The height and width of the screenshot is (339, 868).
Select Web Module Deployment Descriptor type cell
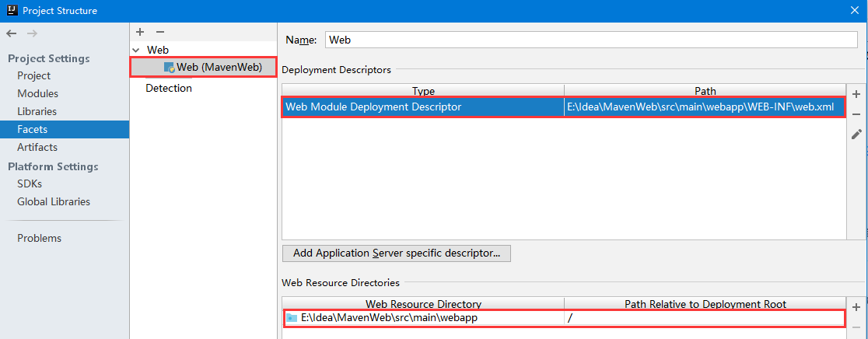(x=423, y=107)
